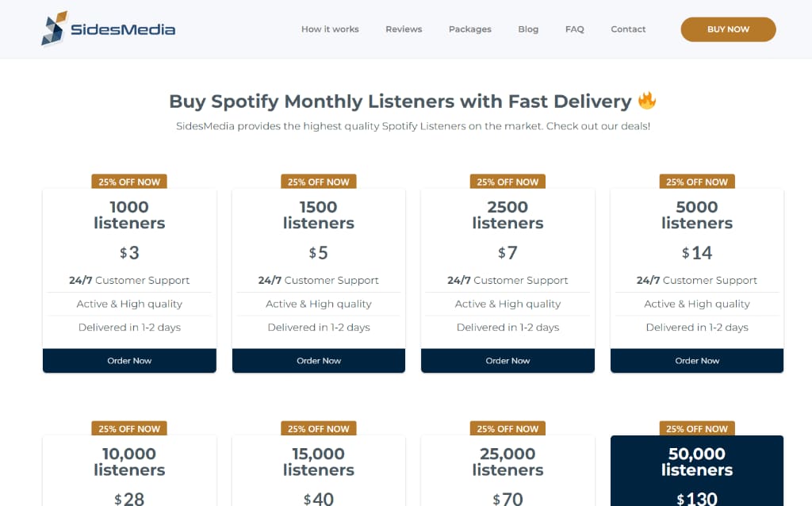Click the $7 price
The height and width of the screenshot is (506, 812).
[507, 253]
